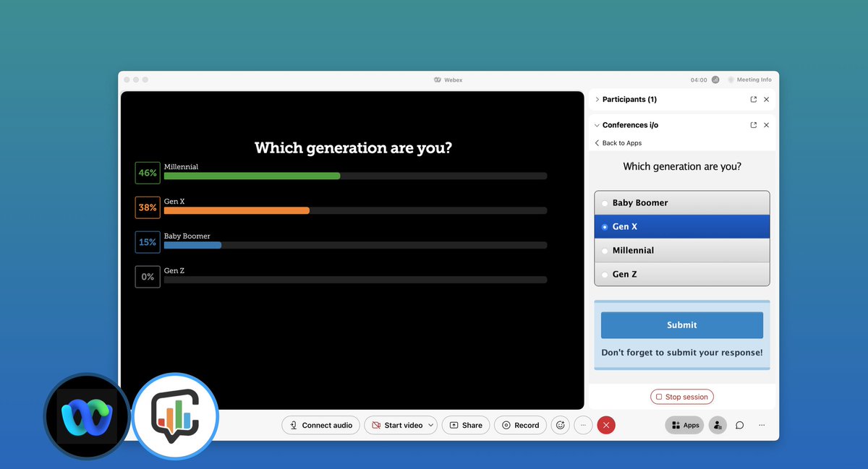Image resolution: width=868 pixels, height=469 pixels.
Task: Submit your poll response
Action: pyautogui.click(x=681, y=324)
